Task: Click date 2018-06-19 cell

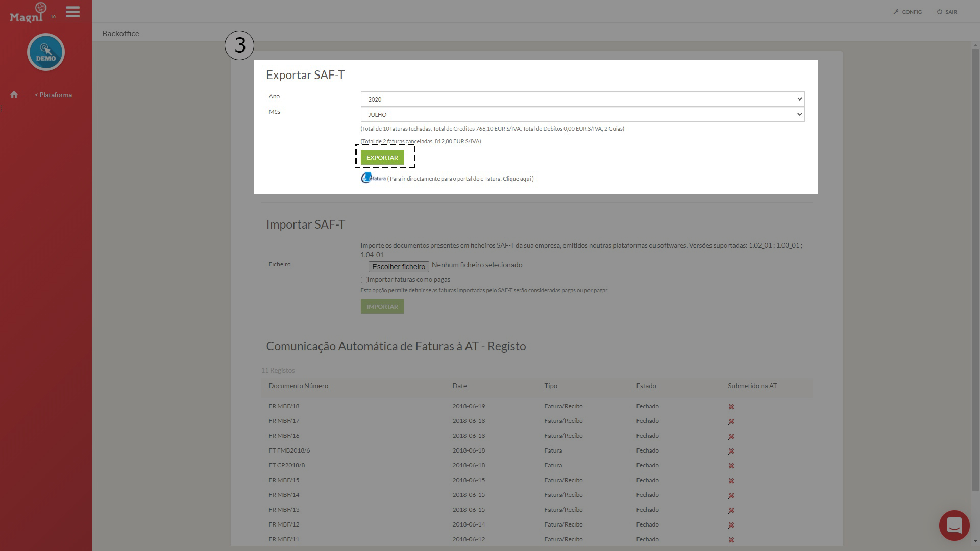Action: pyautogui.click(x=469, y=406)
